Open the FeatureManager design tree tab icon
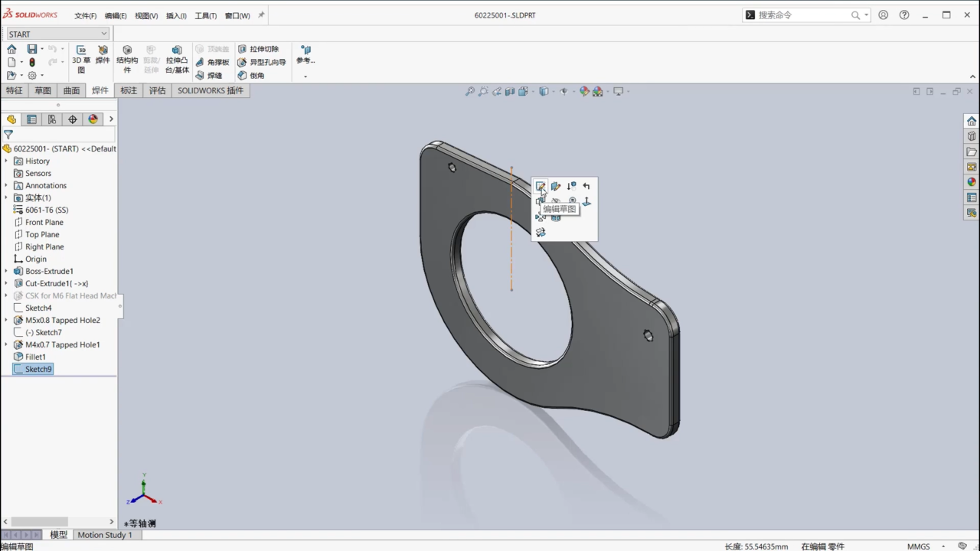 11,119
